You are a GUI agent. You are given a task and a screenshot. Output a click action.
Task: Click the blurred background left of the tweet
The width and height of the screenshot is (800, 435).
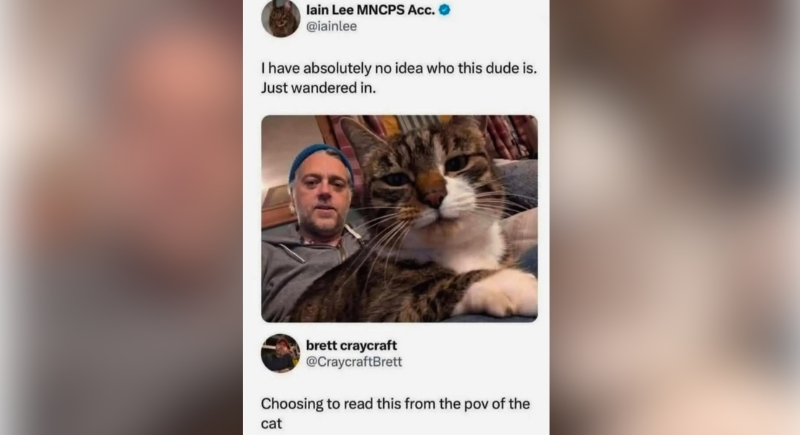pos(121,217)
